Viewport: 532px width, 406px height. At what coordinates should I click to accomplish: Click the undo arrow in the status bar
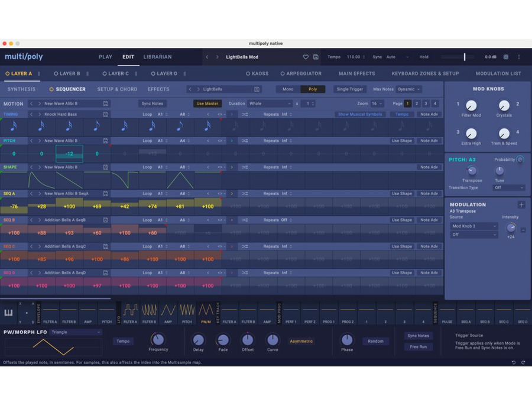[514, 363]
